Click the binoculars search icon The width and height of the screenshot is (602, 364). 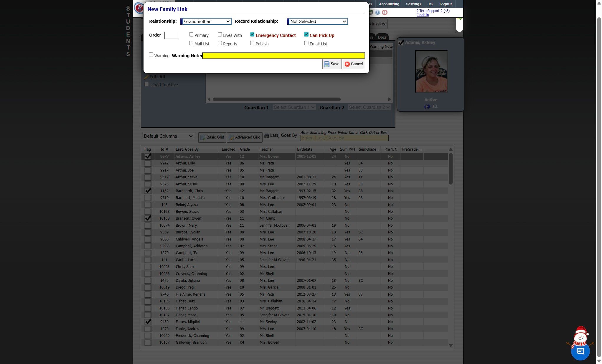267,136
